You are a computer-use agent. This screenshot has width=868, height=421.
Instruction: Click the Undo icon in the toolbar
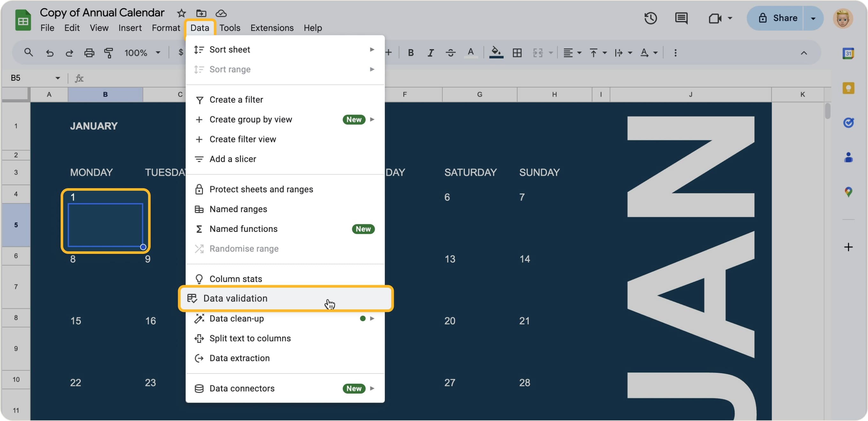click(50, 53)
